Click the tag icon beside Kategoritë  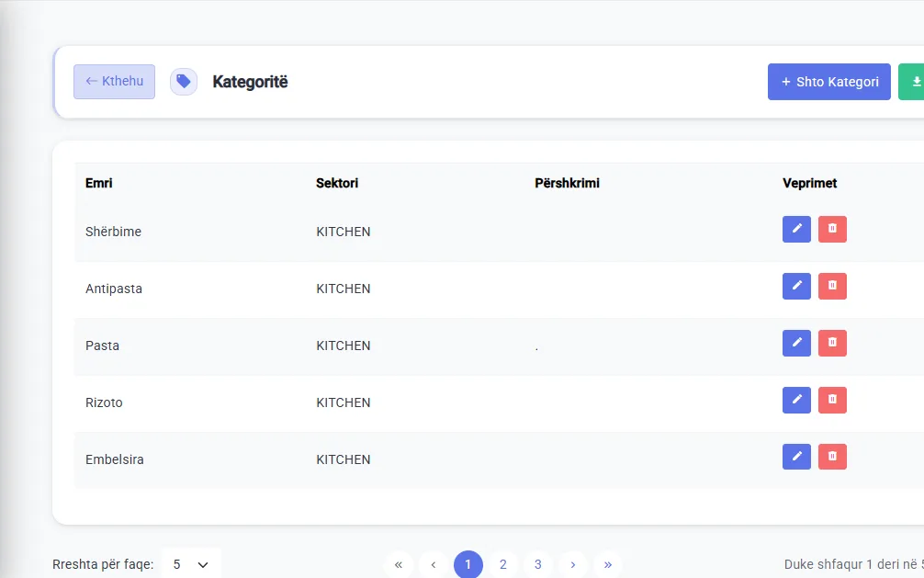pos(184,82)
